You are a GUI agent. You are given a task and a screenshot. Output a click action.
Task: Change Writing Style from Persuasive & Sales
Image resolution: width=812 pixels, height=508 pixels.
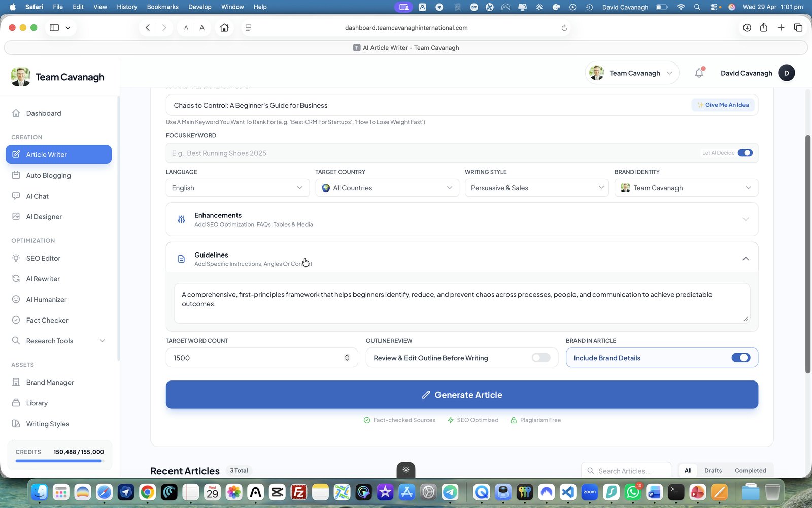pos(536,188)
